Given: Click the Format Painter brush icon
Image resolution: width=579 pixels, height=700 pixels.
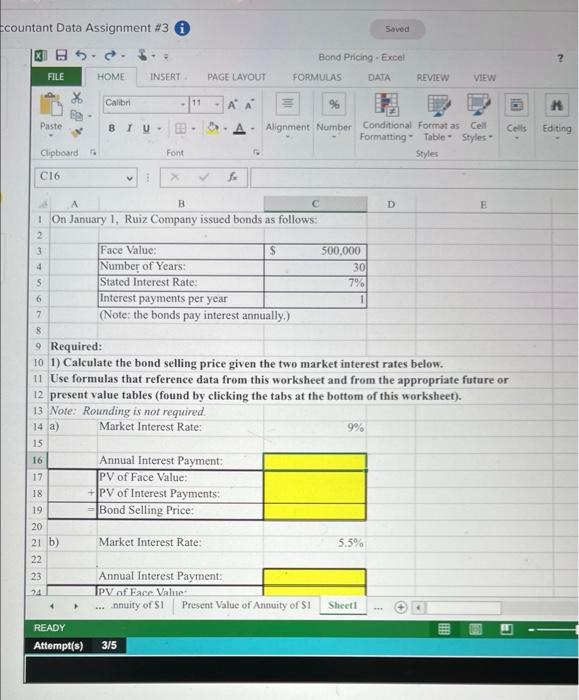Looking at the screenshot, I should click(77, 132).
